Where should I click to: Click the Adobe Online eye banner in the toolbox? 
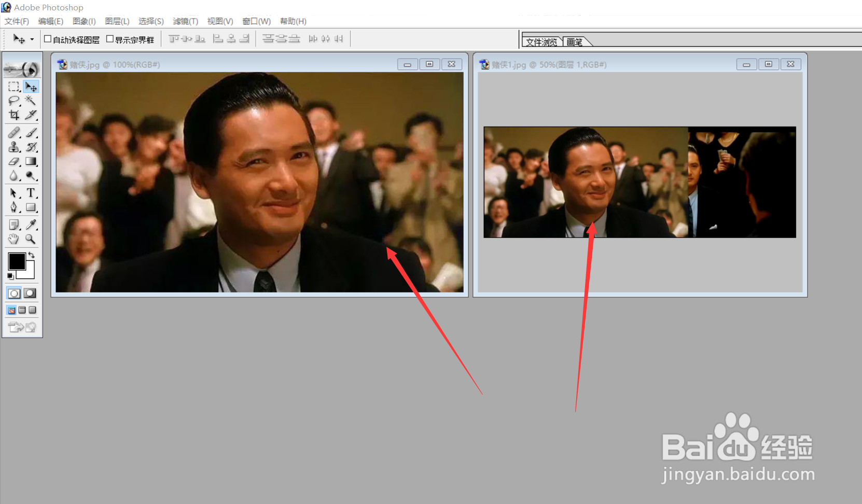22,69
